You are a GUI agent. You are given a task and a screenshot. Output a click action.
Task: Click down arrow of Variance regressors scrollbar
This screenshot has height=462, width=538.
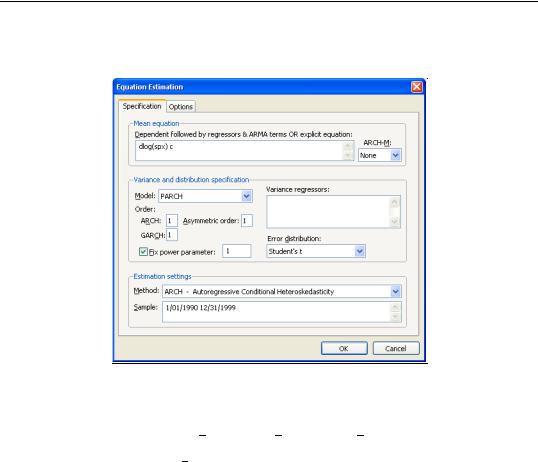click(x=395, y=222)
